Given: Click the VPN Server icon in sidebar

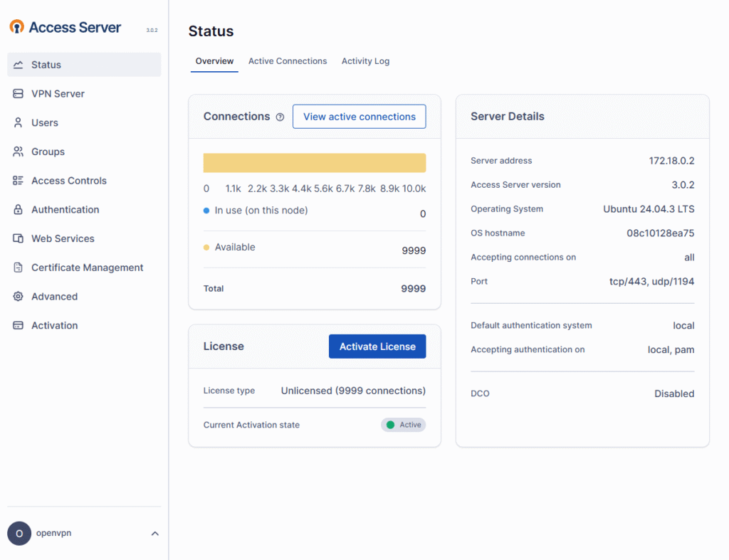Looking at the screenshot, I should coord(19,94).
